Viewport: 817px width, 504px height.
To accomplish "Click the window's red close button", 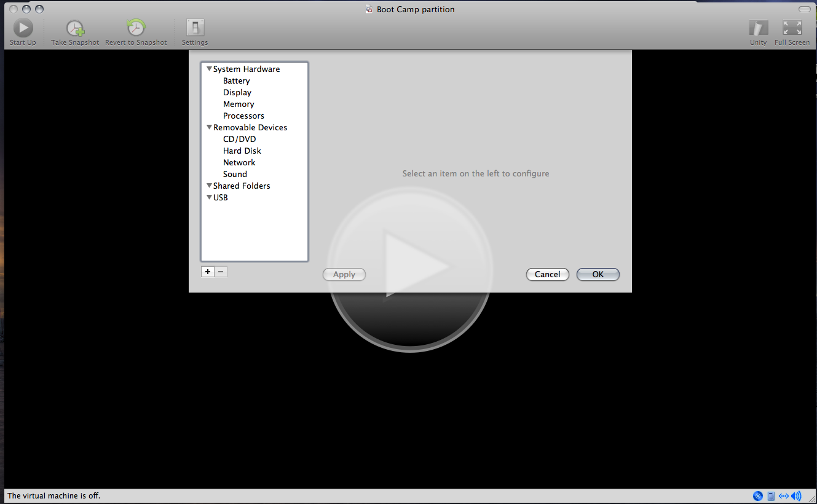I will coord(13,9).
